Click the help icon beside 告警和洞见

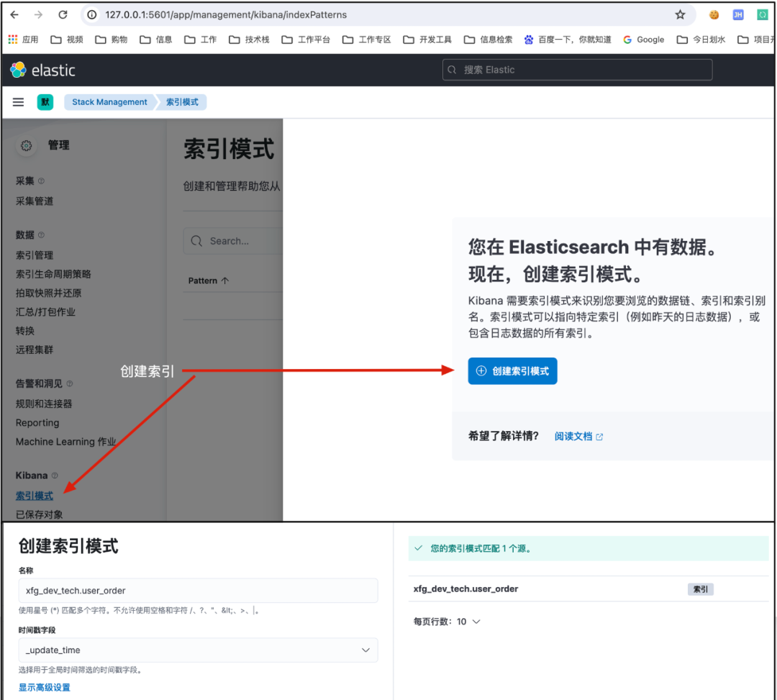[x=69, y=383]
